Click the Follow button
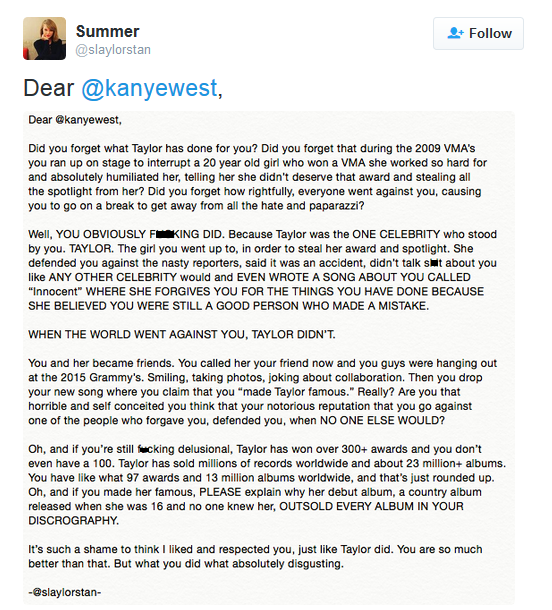The height and width of the screenshot is (610, 552). pyautogui.click(x=478, y=33)
